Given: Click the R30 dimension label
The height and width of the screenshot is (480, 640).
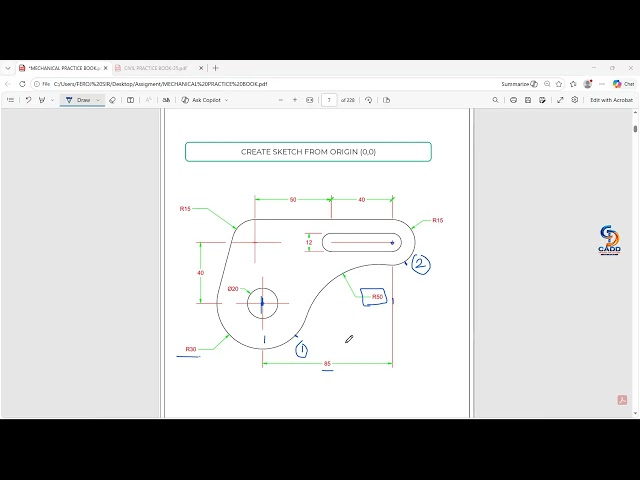Looking at the screenshot, I should click(x=191, y=349).
